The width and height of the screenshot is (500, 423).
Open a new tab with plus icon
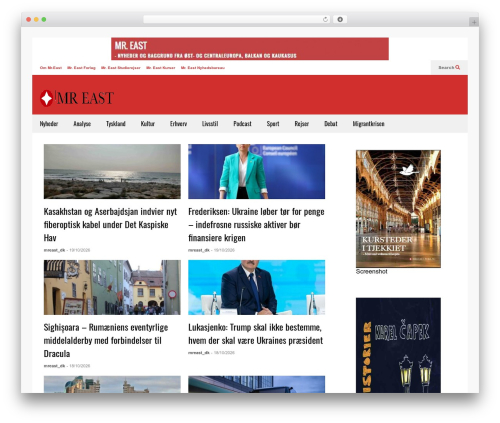(x=474, y=22)
